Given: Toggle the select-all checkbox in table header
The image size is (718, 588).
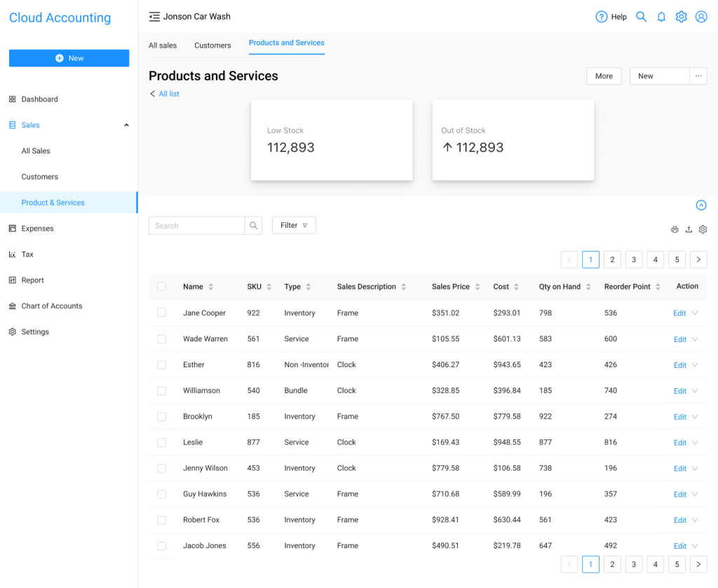Looking at the screenshot, I should (x=162, y=287).
